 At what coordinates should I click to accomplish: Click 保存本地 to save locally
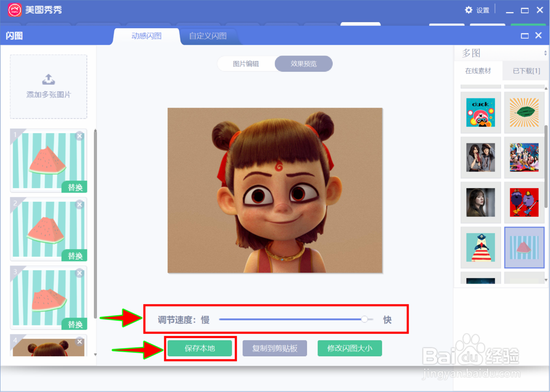pyautogui.click(x=200, y=348)
